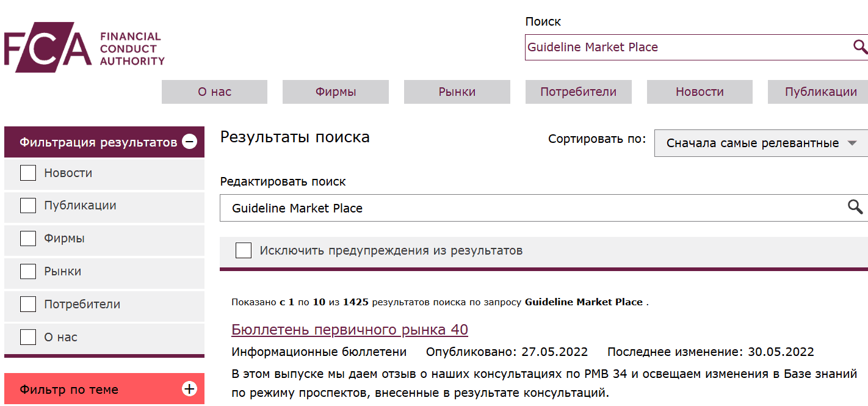
Task: Toggle the Фирмы filter checkbox
Action: [28, 238]
